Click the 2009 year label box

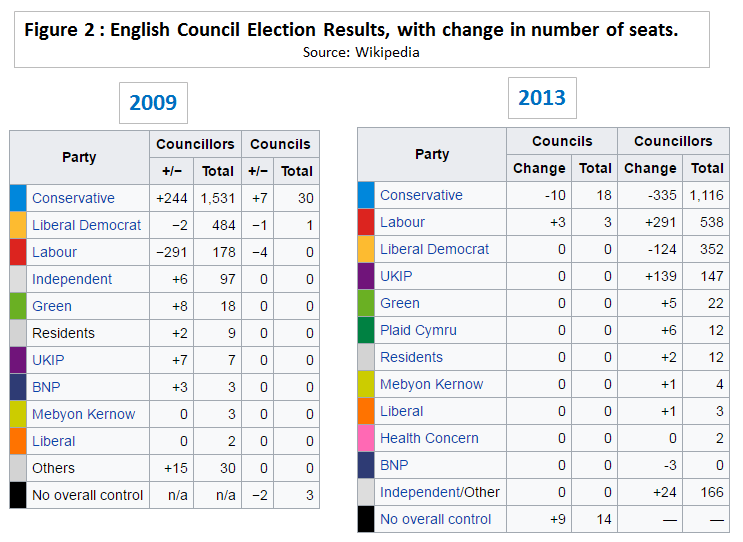click(153, 102)
